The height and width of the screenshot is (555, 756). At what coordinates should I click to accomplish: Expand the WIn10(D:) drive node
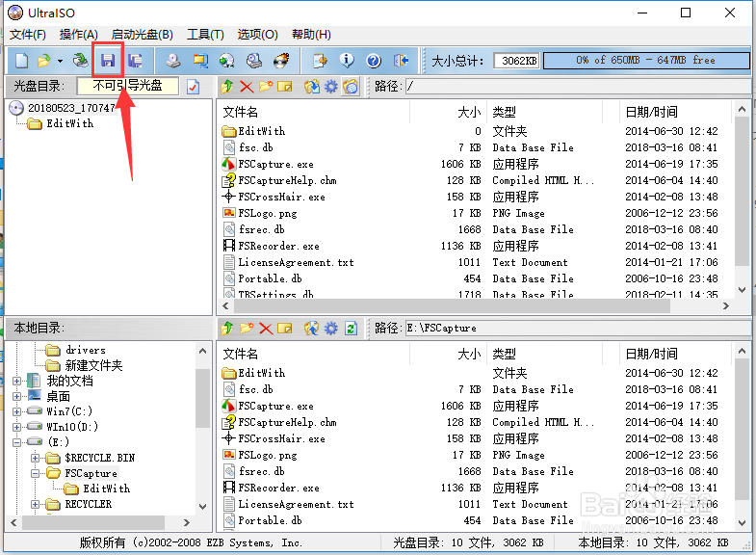pos(17,427)
